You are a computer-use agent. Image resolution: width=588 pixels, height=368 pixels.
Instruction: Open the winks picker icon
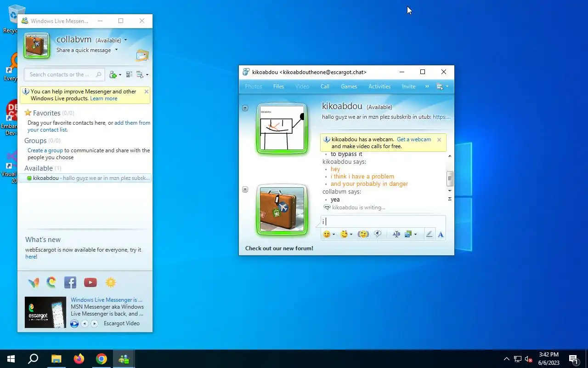[344, 234]
